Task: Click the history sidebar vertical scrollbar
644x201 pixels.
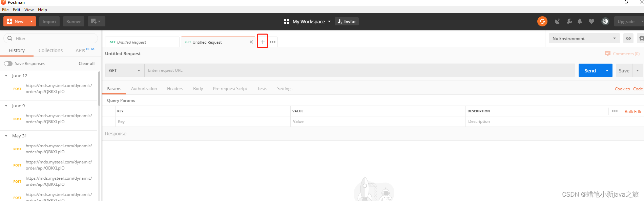Action: 99,89
